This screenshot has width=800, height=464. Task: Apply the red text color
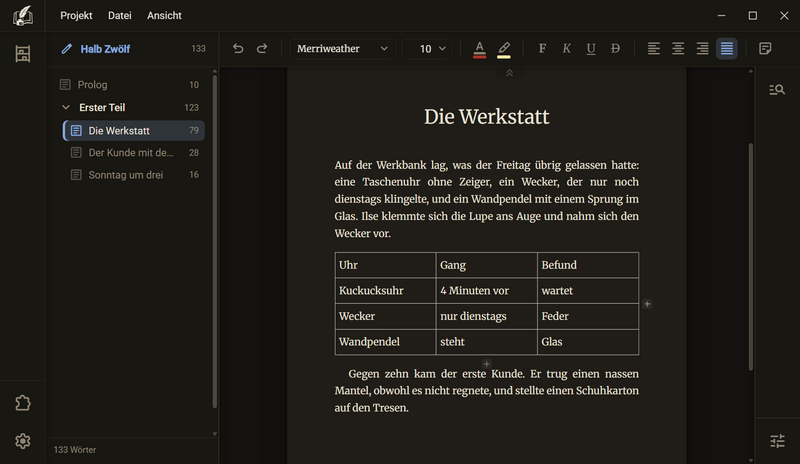pos(479,49)
